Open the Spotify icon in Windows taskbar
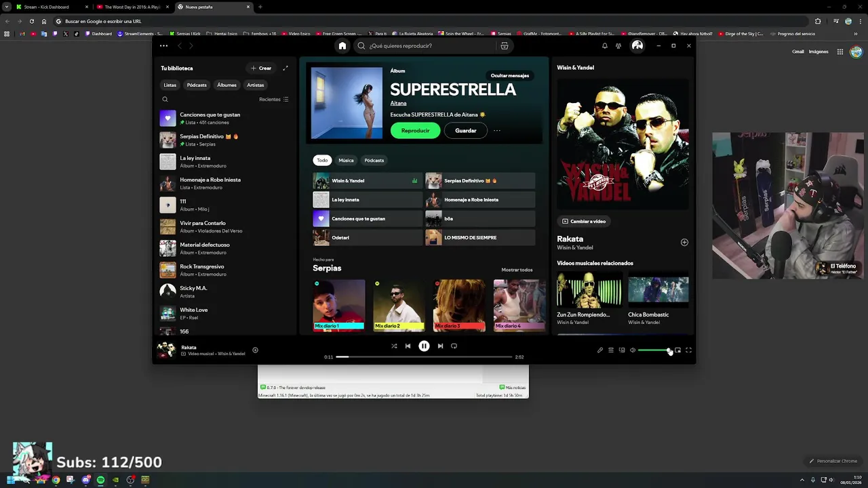Screen dimensions: 868x488 pos(100,480)
